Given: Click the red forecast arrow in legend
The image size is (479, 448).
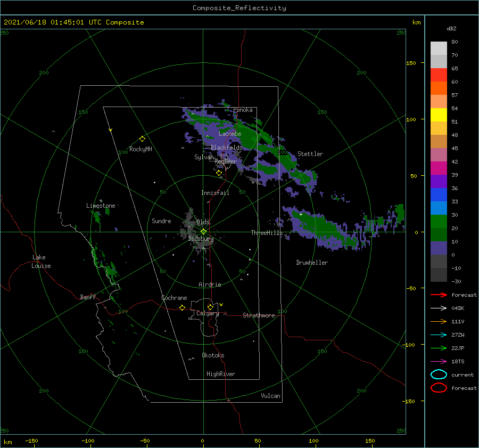Looking at the screenshot, I should pyautogui.click(x=439, y=295).
